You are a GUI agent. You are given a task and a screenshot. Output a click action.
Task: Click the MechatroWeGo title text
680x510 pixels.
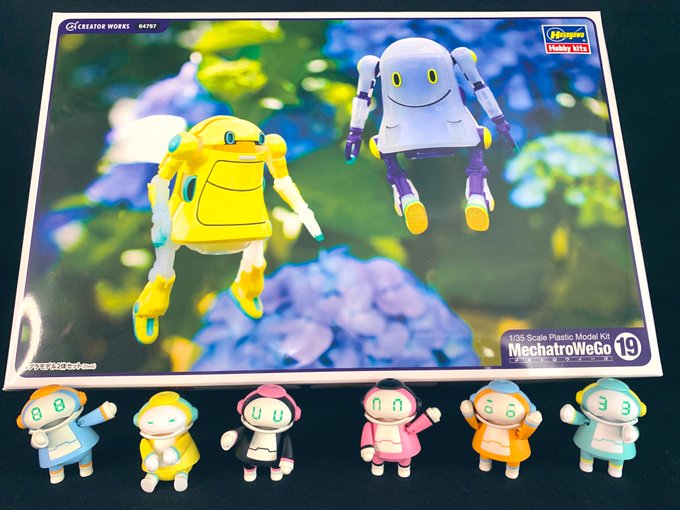(x=559, y=349)
